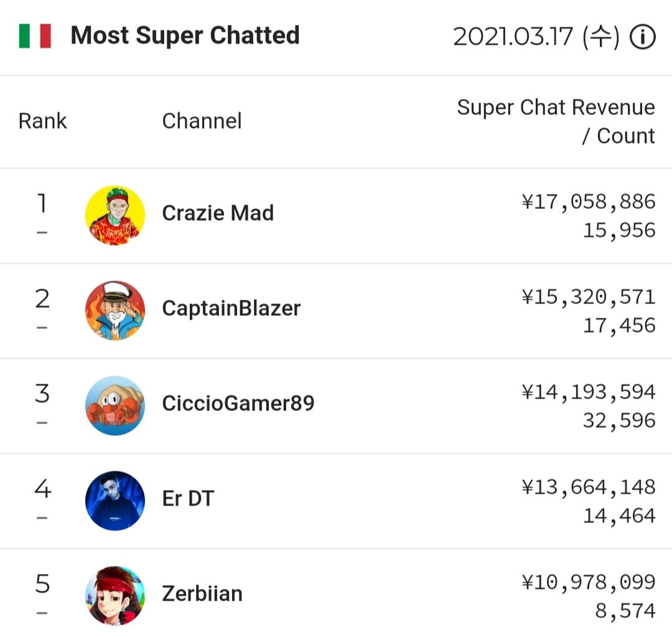
Task: Click the info icon beside the date
Action: pyautogui.click(x=643, y=37)
